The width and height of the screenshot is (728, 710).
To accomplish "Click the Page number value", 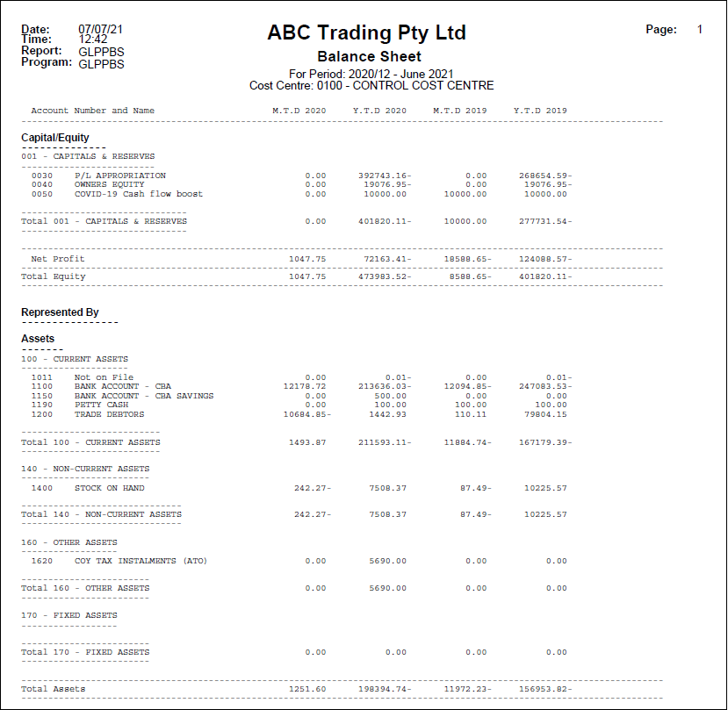I will (x=698, y=29).
